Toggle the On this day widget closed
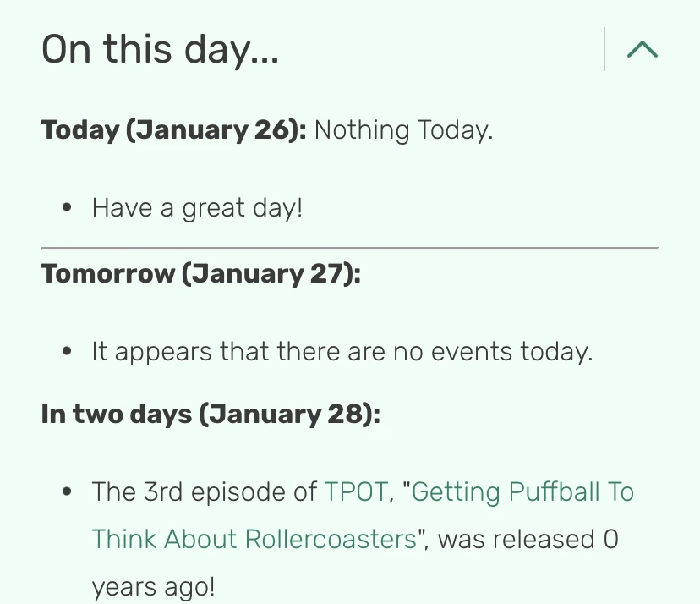This screenshot has width=700, height=604. pos(642,48)
